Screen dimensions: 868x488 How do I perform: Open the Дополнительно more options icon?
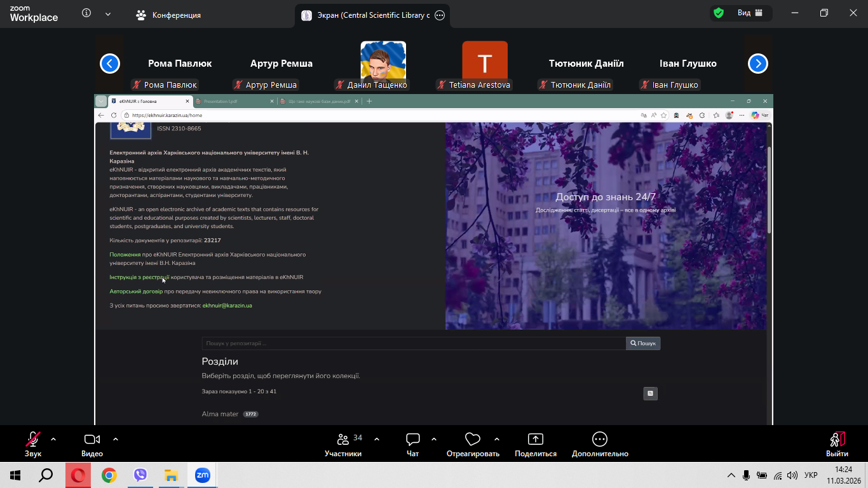point(599,440)
